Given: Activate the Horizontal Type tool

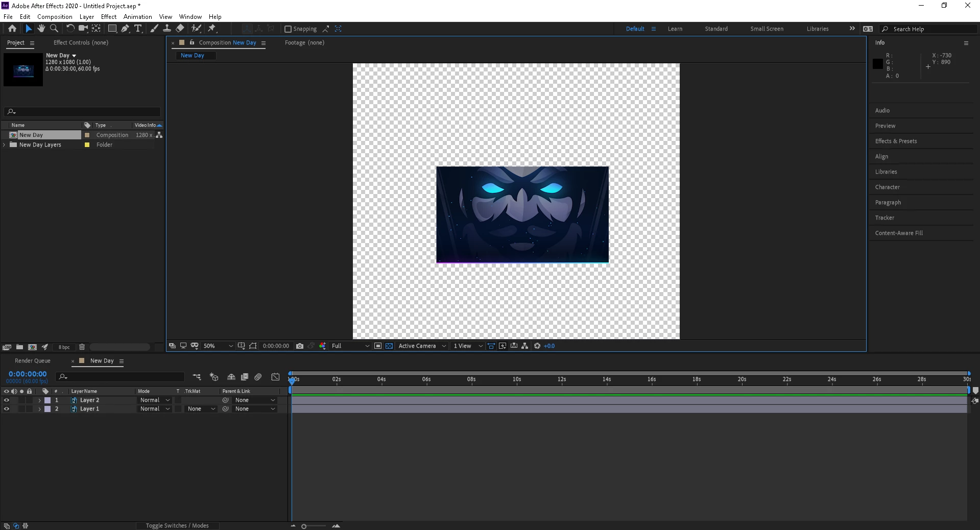Looking at the screenshot, I should 138,29.
